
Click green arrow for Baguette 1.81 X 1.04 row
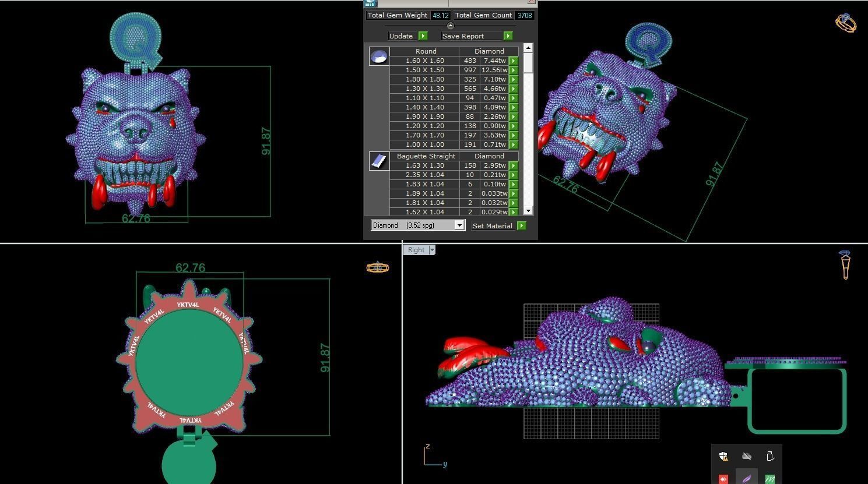click(x=514, y=203)
